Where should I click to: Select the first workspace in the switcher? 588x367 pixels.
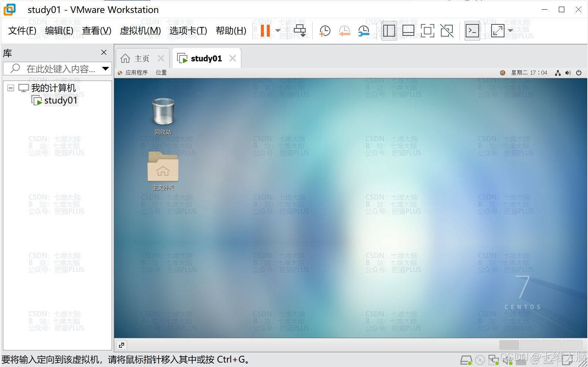coord(509,345)
